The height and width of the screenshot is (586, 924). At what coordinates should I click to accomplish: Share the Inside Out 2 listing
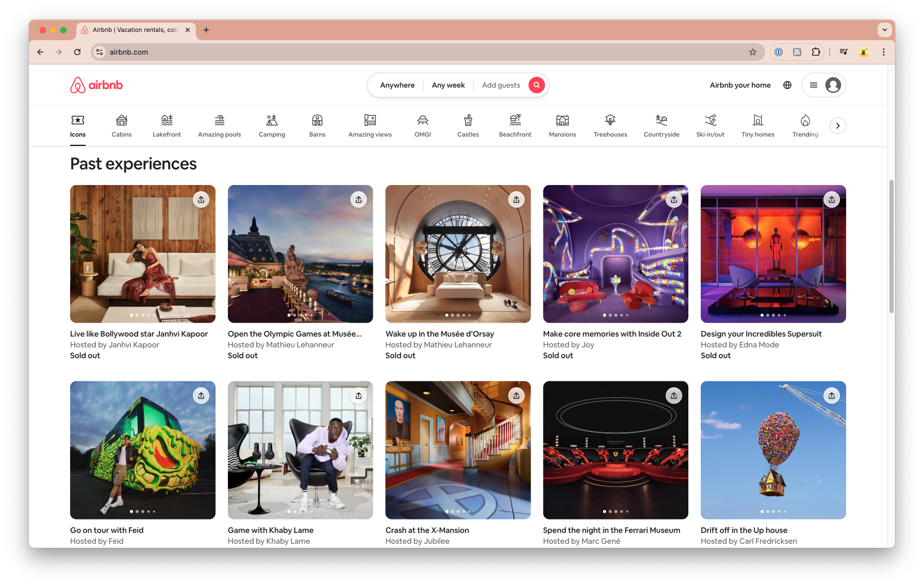click(674, 199)
